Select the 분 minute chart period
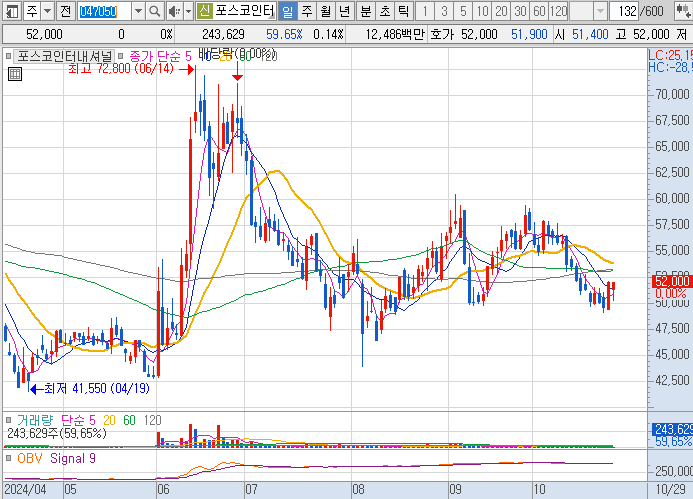This screenshot has width=693, height=499. click(x=366, y=11)
